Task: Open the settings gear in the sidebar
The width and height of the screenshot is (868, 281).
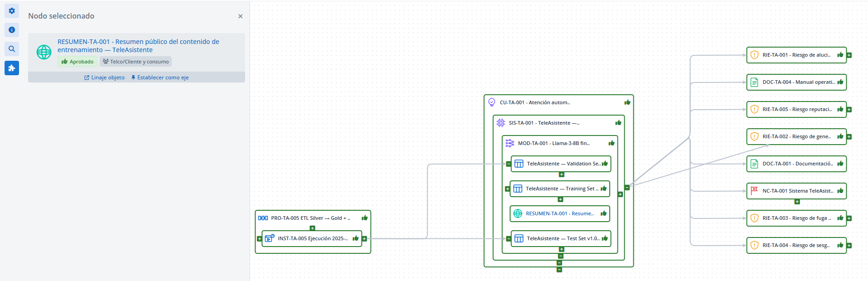Action: coord(12,11)
